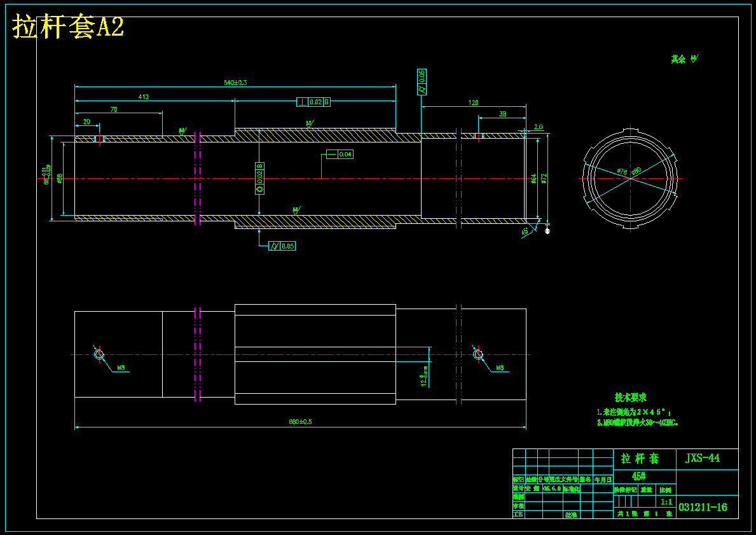Image resolution: width=756 pixels, height=535 pixels.
Task: Click the vertical concentricity 0.02 B frame
Action: [259, 179]
